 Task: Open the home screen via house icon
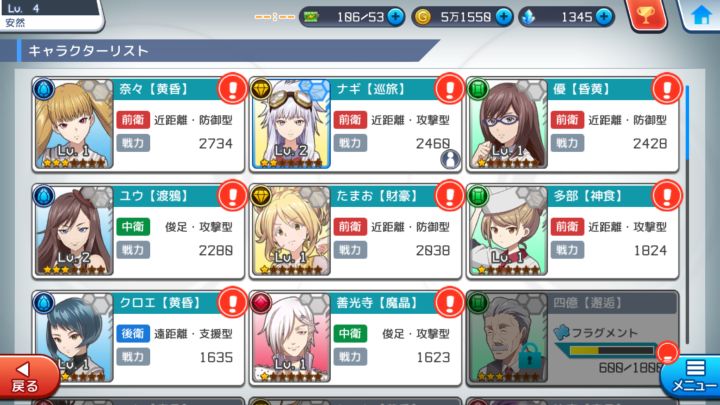[x=702, y=15]
